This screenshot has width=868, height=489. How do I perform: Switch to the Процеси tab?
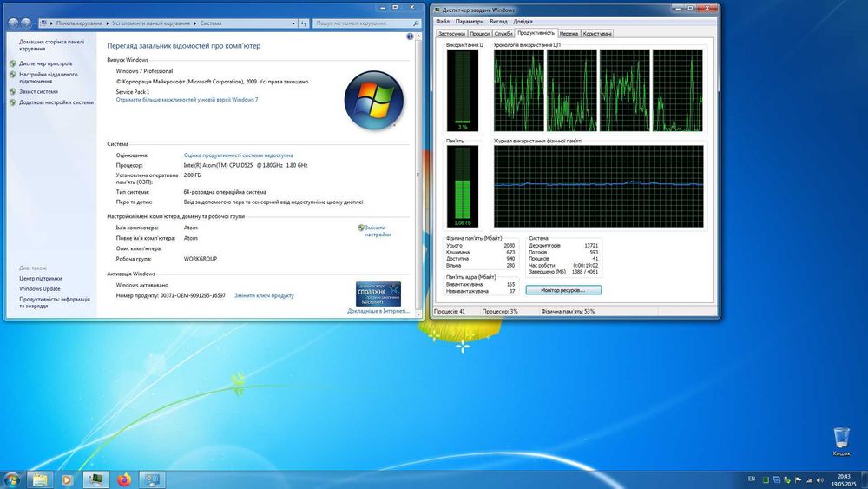pos(479,34)
